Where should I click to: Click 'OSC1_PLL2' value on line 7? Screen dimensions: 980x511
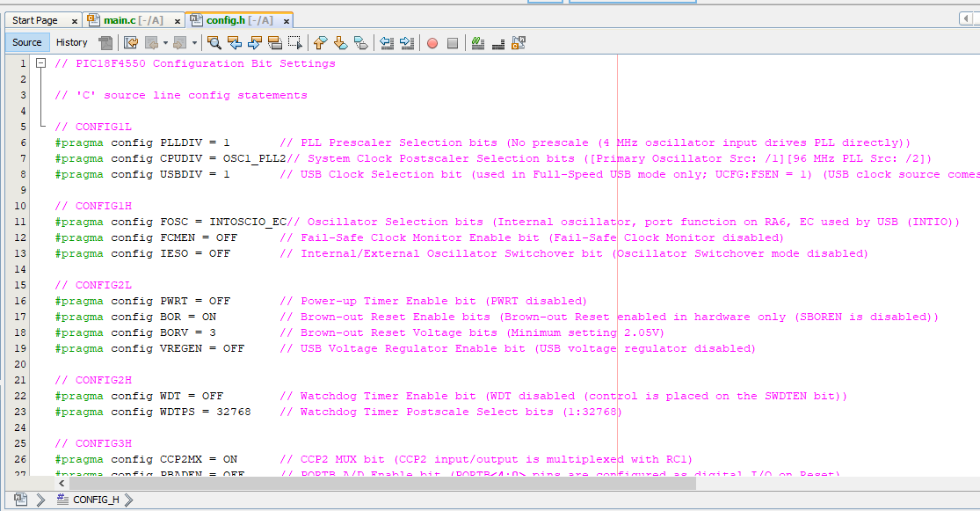click(254, 159)
